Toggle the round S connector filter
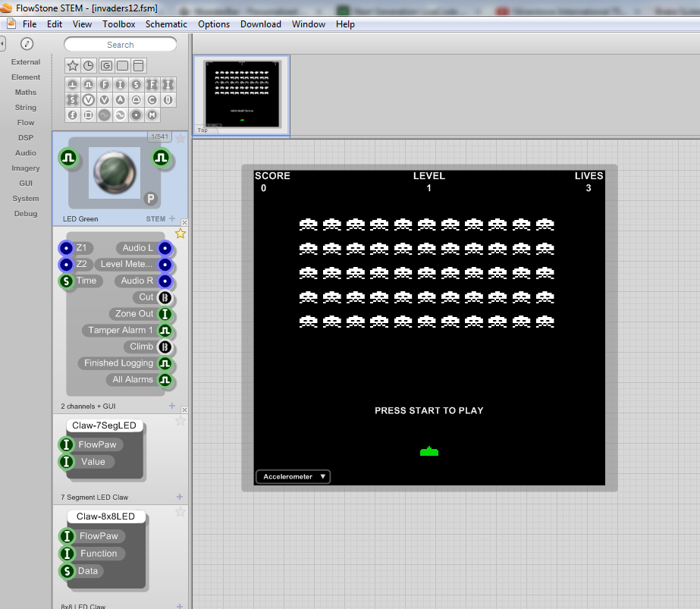The width and height of the screenshot is (700, 609). pos(137,84)
